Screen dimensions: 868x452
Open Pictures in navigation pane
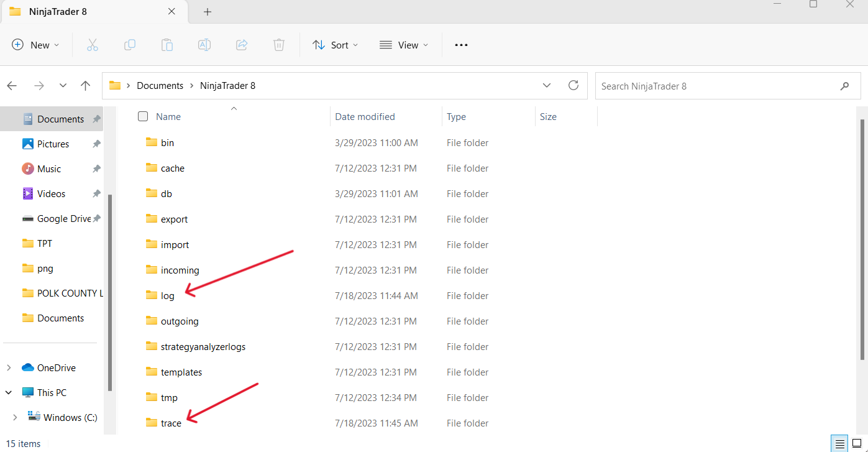[53, 144]
